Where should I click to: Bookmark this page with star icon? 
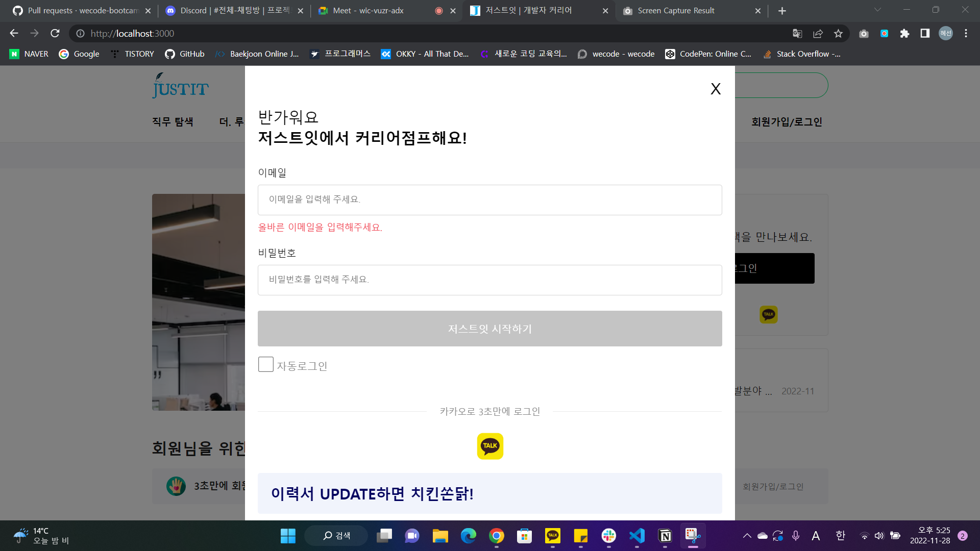(838, 33)
